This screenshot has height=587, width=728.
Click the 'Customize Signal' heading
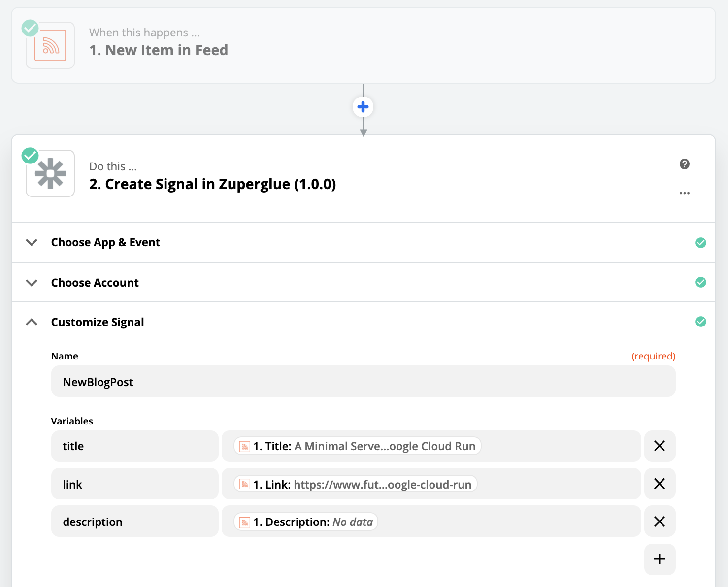98,322
